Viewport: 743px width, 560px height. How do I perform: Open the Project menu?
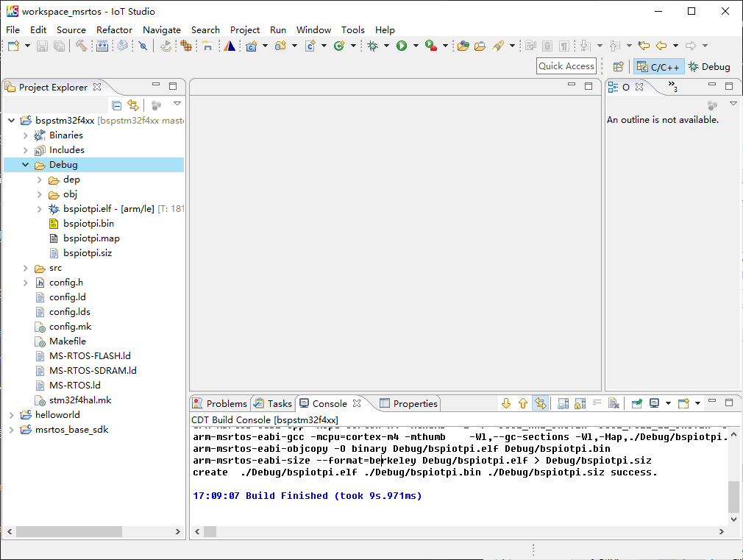coord(244,29)
